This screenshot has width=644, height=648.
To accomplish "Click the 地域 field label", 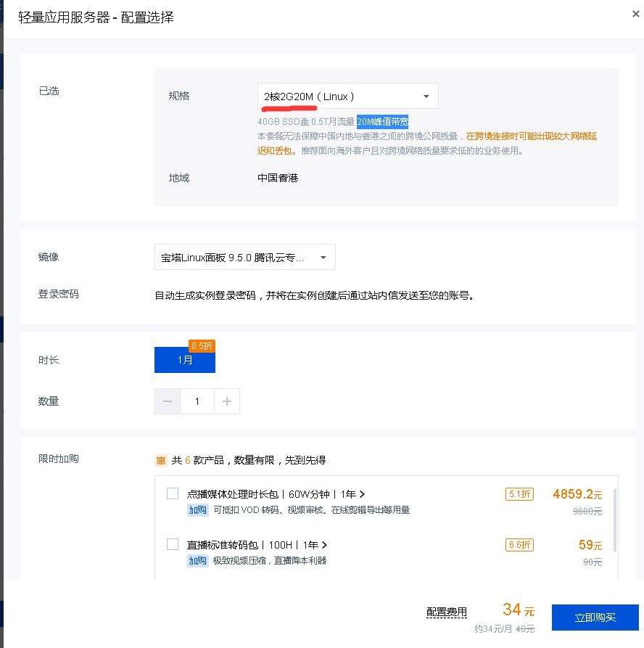I will 179,178.
